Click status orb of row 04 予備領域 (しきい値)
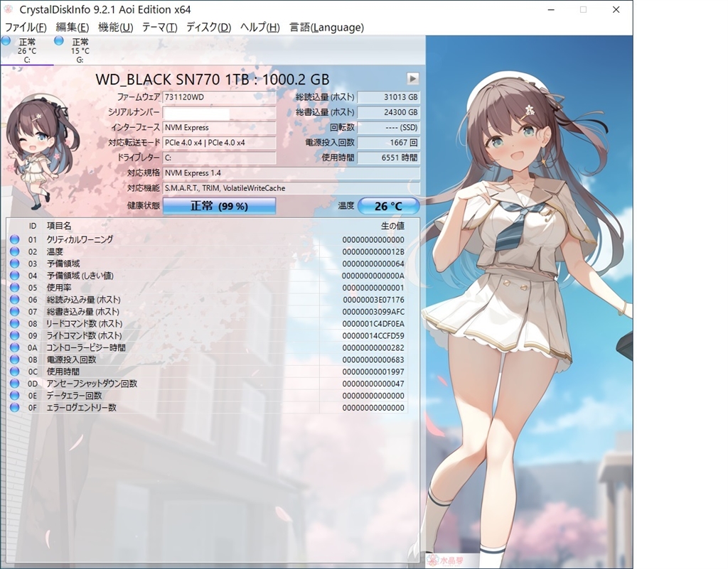Viewport: 728px width, 569px height. (15, 276)
